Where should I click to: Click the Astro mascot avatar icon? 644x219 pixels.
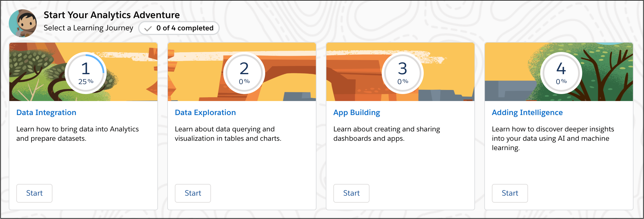tap(23, 23)
